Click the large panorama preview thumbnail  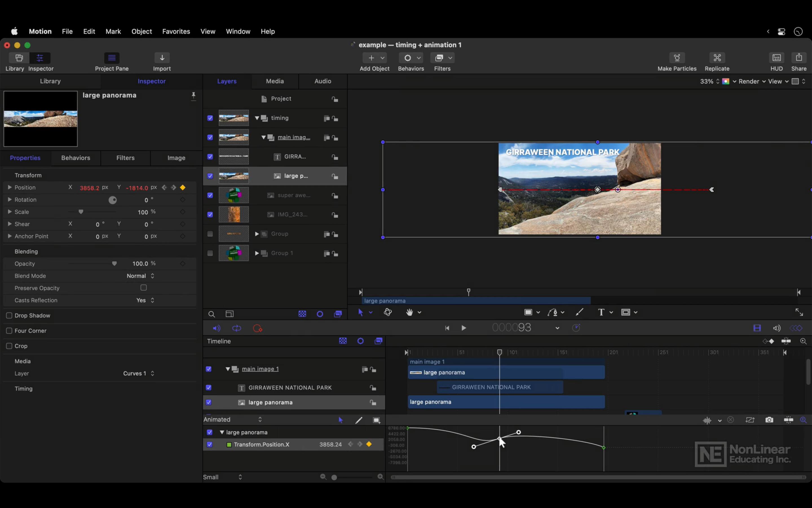click(41, 119)
